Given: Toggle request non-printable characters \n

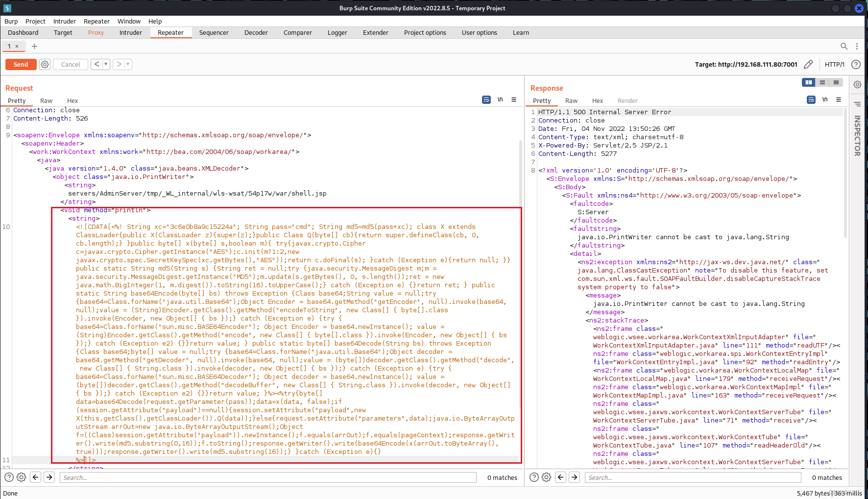Looking at the screenshot, I should coord(500,100).
